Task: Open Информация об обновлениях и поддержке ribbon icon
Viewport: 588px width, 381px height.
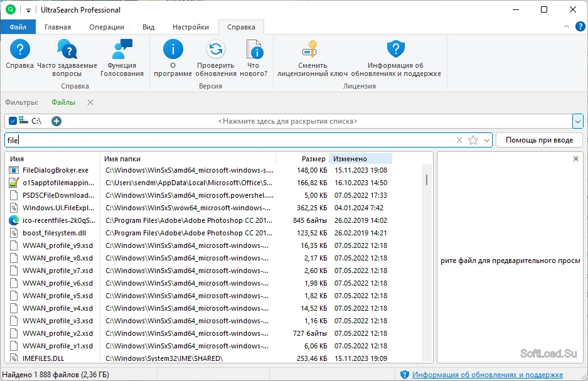Action: tap(395, 49)
